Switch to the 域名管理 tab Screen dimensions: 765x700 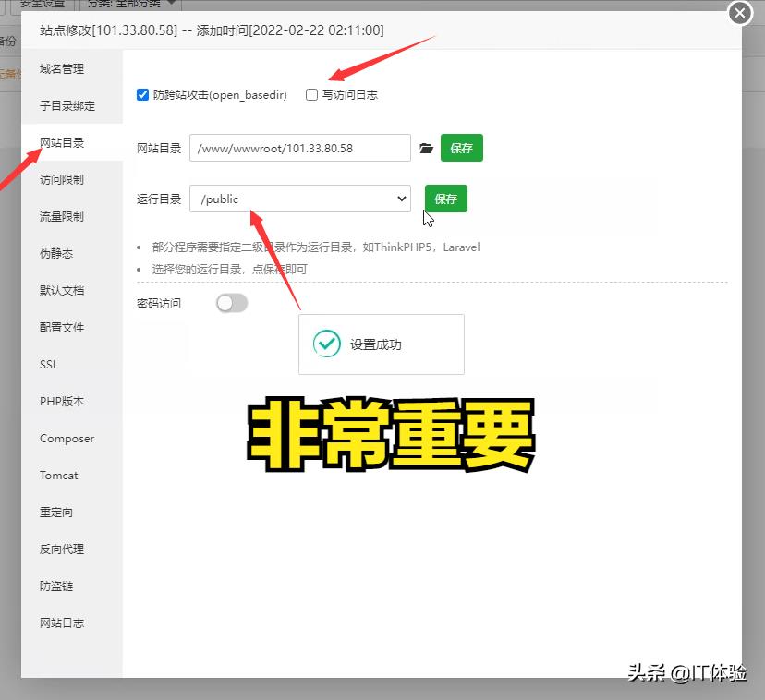tap(61, 68)
